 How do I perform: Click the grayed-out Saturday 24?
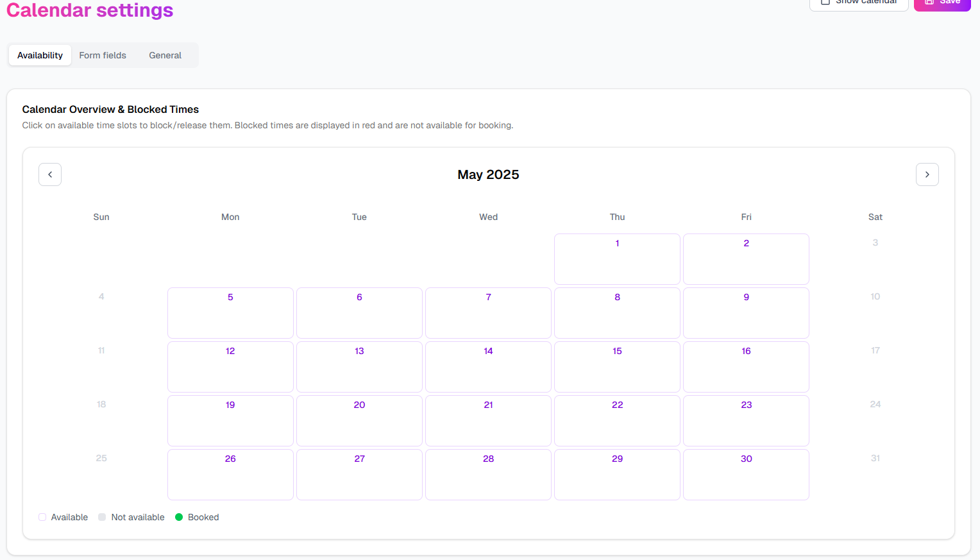pyautogui.click(x=875, y=404)
